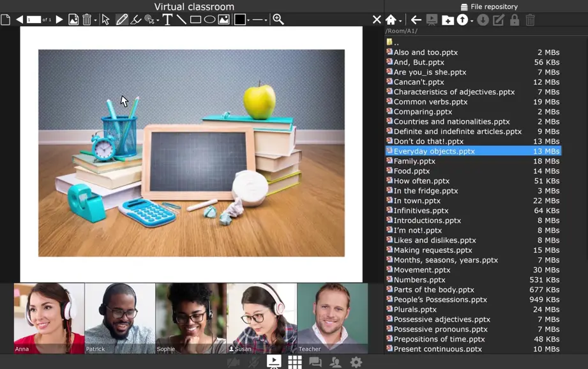Select the ellipse shape tool

click(209, 20)
